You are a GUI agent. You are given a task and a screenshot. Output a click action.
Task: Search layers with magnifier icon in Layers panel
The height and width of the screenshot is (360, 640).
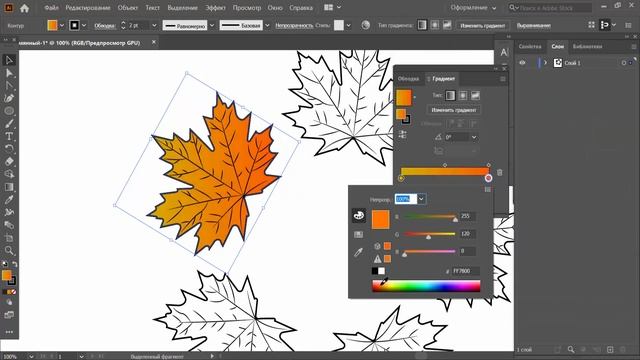pyautogui.click(x=571, y=349)
